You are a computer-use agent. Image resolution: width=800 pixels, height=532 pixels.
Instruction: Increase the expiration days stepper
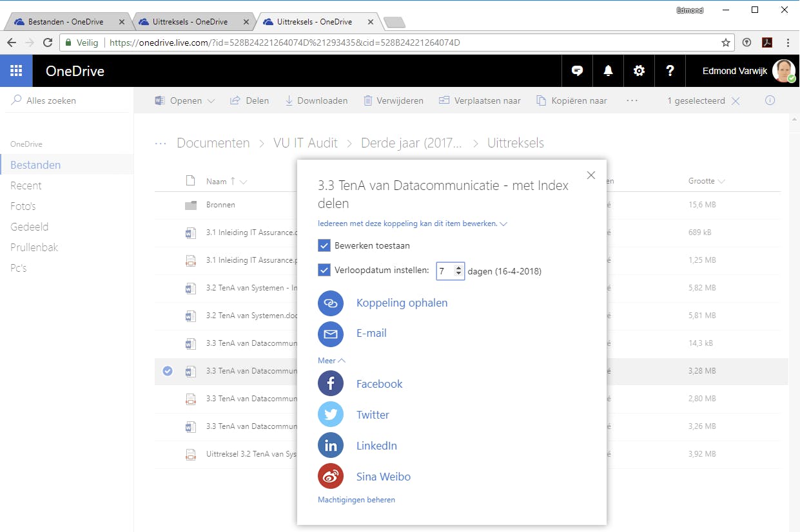tap(458, 267)
